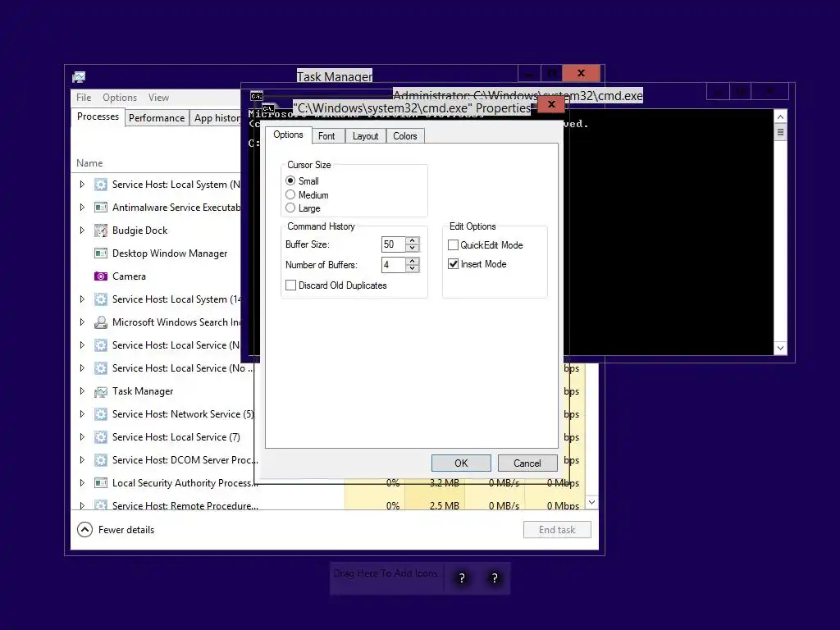Open the View menu in Task Manager
The image size is (840, 630).
[x=158, y=98]
